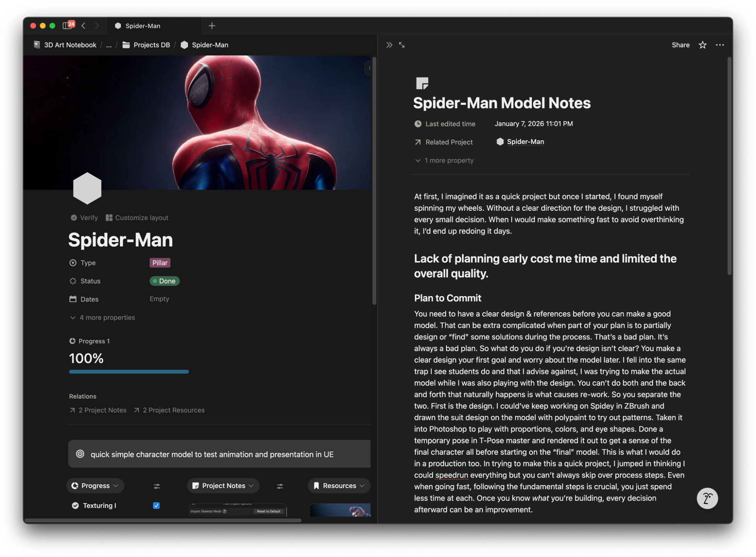Click the Share button
Viewport: 756px width, 557px height.
click(x=680, y=45)
